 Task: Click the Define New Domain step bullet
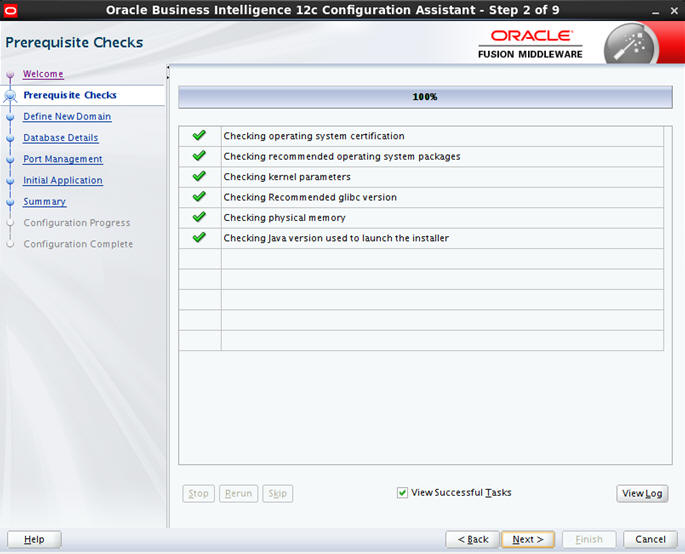10,117
